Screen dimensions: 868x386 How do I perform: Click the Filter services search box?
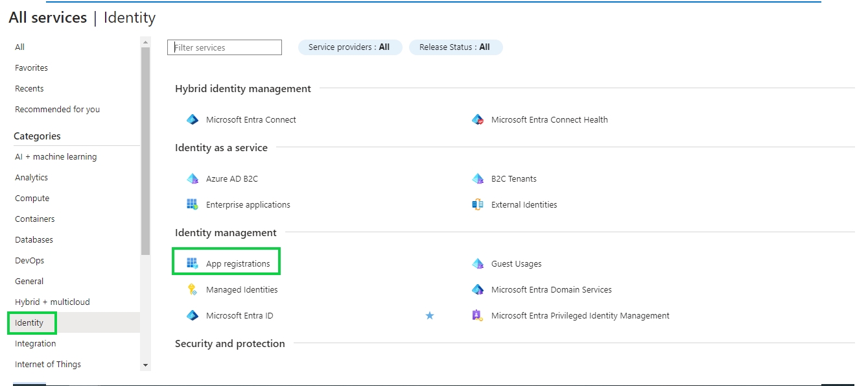pyautogui.click(x=224, y=47)
